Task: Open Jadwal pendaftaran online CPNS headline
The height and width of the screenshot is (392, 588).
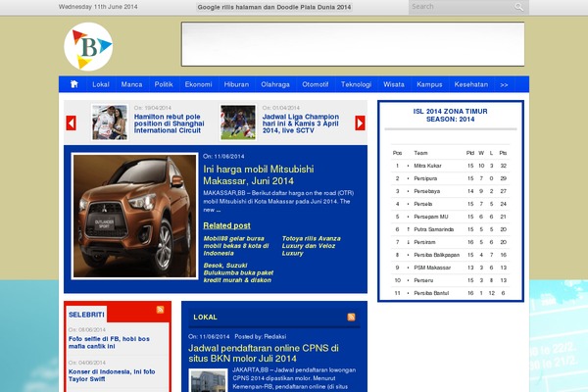Action: [x=264, y=353]
